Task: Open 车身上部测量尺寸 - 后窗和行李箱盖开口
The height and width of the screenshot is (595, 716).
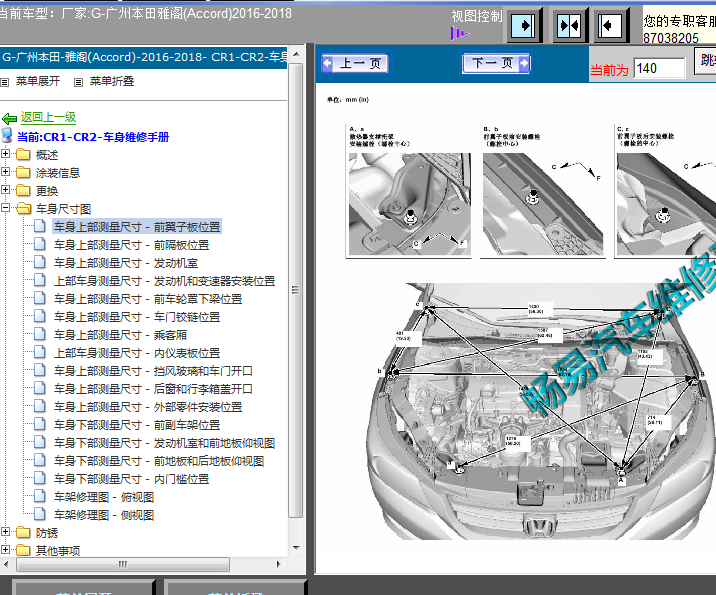Action: click(x=153, y=389)
